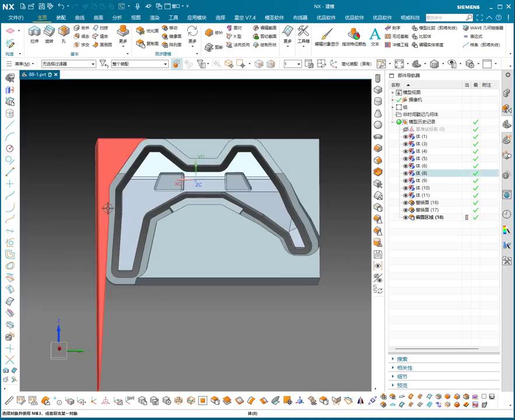Open the selection filter dropdown 无选择过滤器
515x420 pixels.
[x=68, y=64]
